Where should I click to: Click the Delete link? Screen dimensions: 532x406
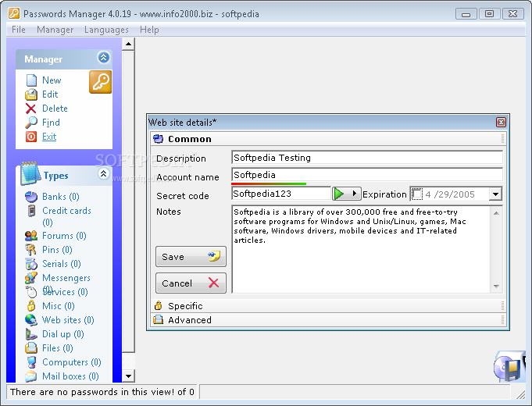55,109
